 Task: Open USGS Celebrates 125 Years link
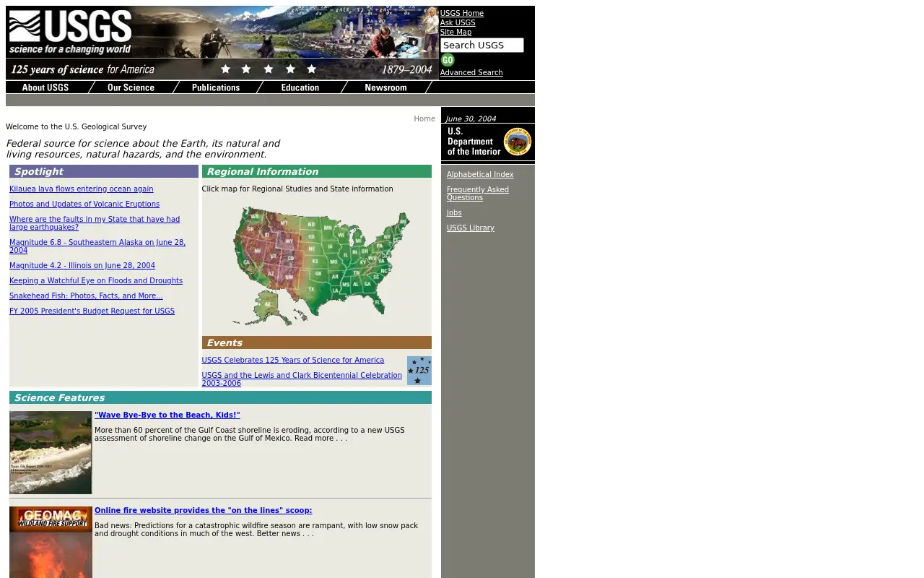[x=293, y=360]
